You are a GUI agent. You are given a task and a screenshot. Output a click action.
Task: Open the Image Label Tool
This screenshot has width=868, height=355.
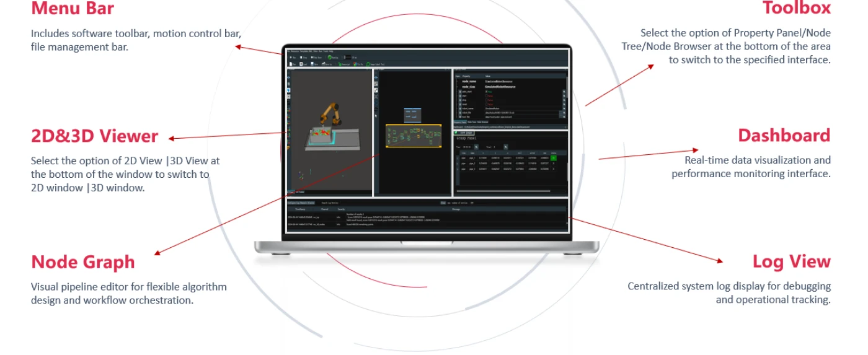pyautogui.click(x=376, y=64)
